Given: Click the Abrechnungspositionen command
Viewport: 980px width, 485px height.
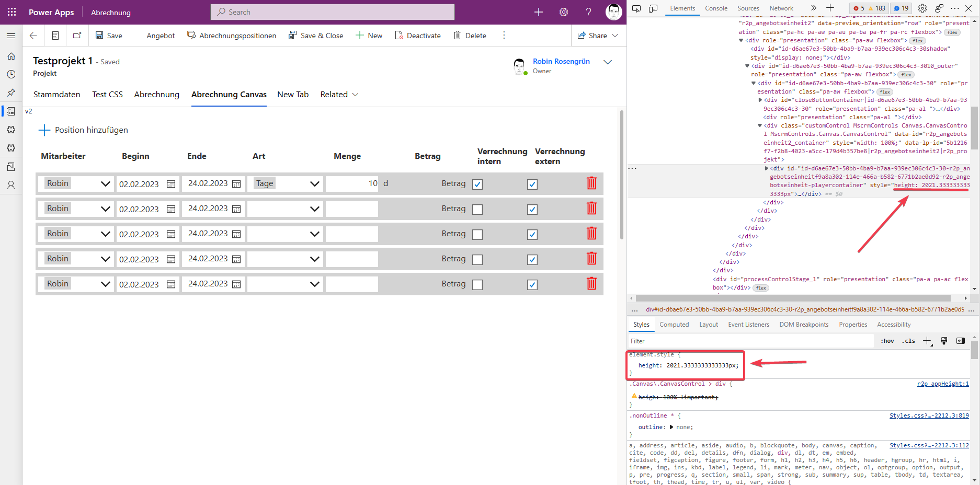Looking at the screenshot, I should (x=232, y=36).
